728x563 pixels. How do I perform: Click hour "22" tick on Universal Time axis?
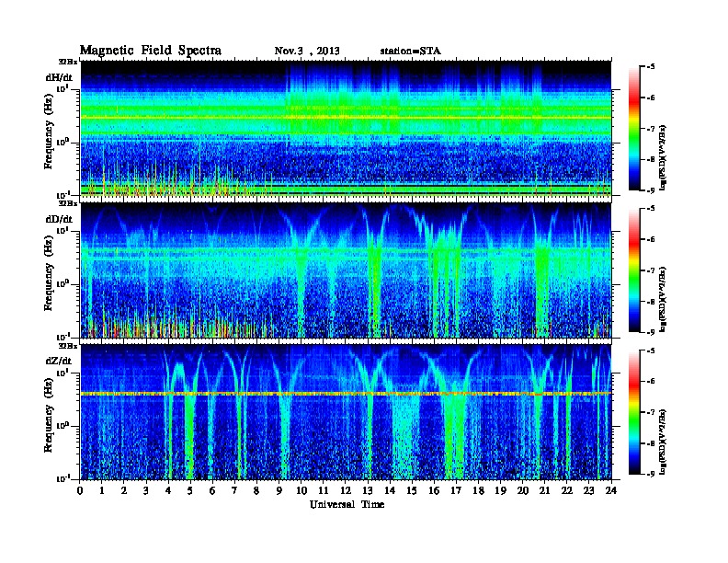tap(567, 491)
